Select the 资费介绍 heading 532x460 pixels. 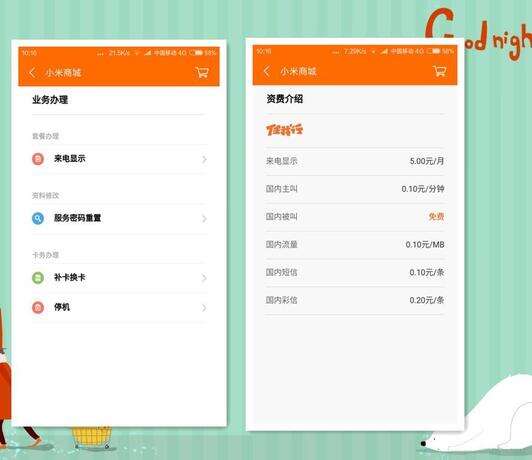click(x=285, y=99)
